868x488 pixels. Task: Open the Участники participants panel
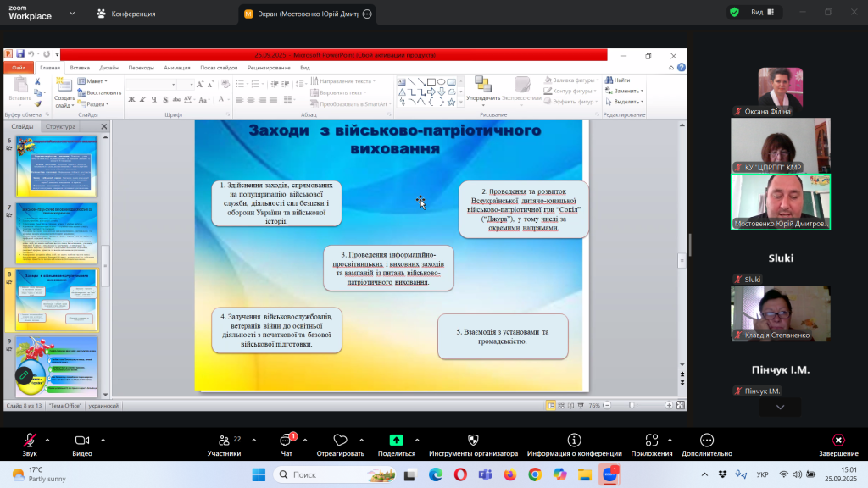[x=224, y=441]
